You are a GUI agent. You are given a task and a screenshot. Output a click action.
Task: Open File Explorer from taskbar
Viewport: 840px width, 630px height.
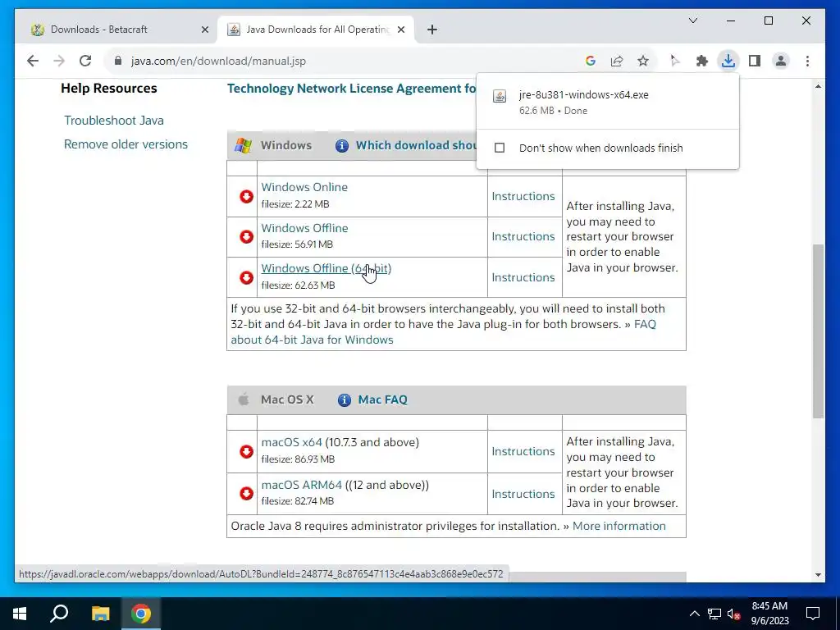tap(100, 614)
